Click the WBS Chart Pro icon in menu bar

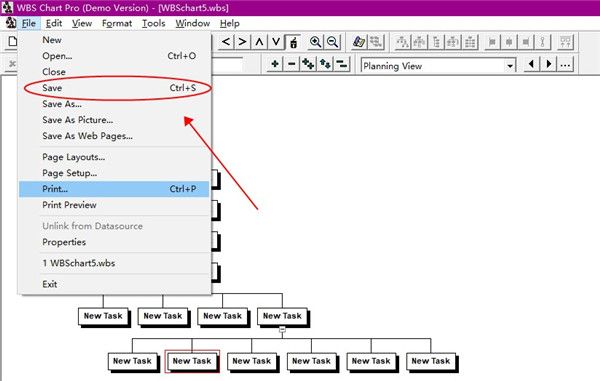10,23
